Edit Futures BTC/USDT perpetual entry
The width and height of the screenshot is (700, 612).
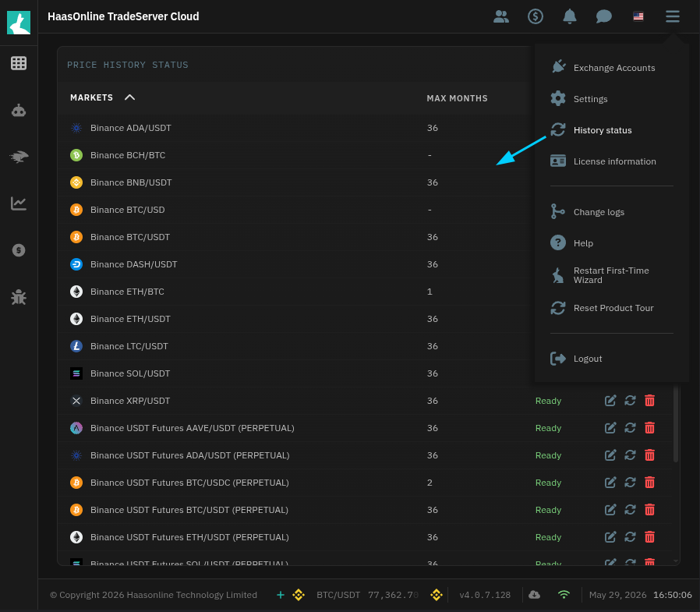click(610, 510)
